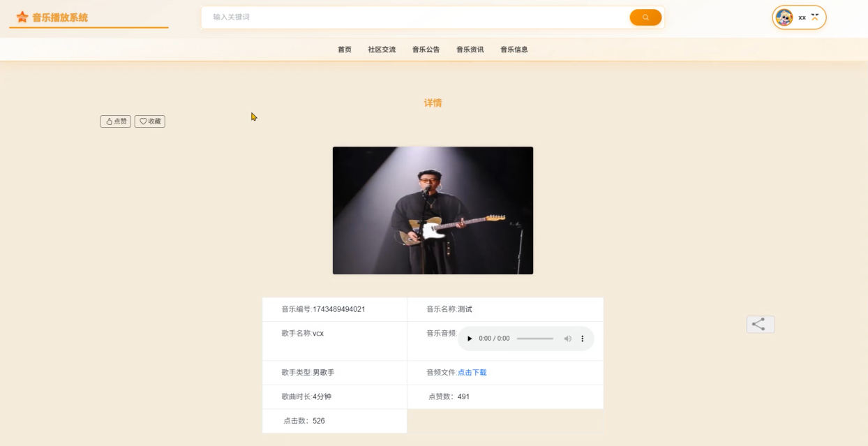This screenshot has width=868, height=446.
Task: Click the audio progress slider
Action: coord(535,339)
